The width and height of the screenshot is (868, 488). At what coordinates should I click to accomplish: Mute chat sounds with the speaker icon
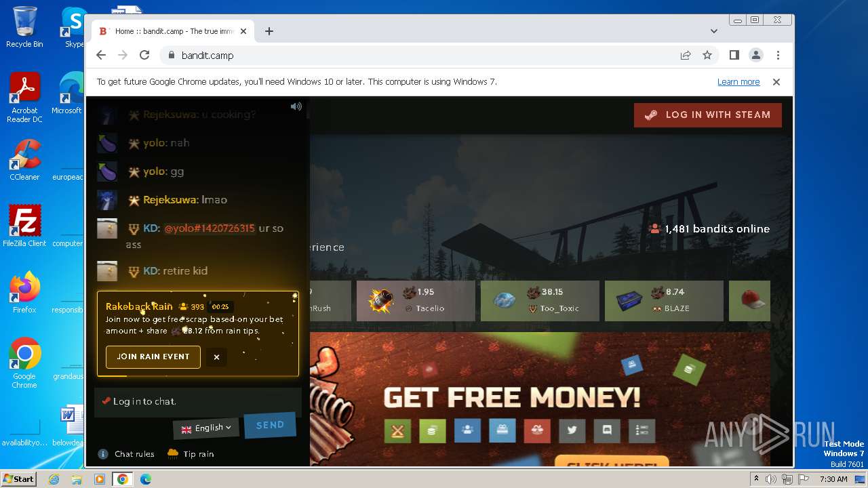click(x=296, y=106)
